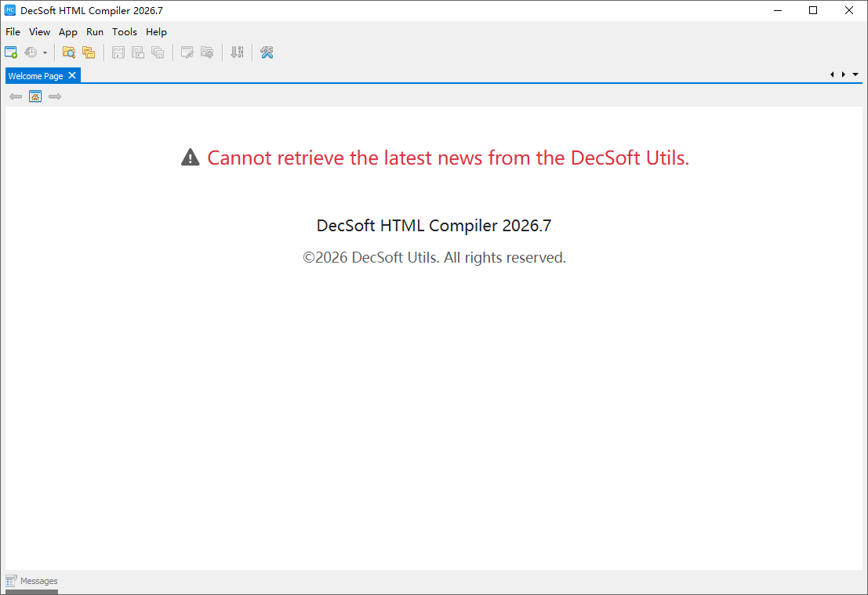Click the edit app pencil icon
868x595 pixels.
pos(187,52)
